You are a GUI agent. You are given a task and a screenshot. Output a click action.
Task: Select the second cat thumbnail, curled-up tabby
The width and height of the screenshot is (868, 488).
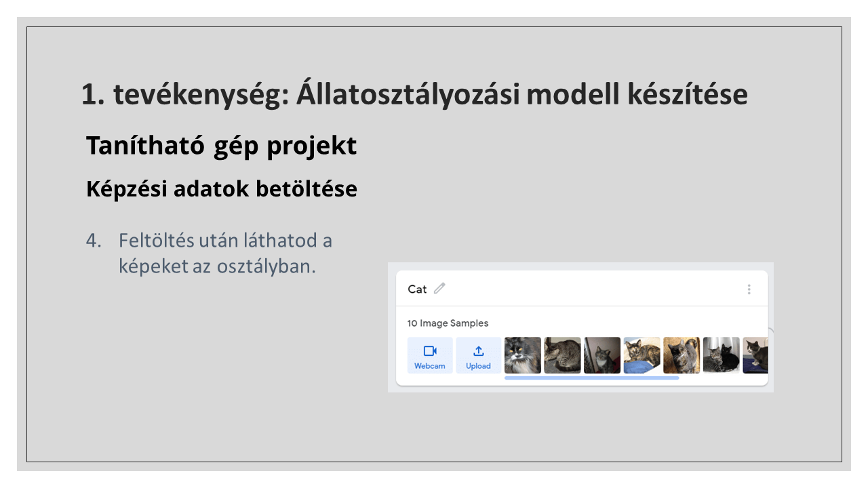tap(562, 355)
